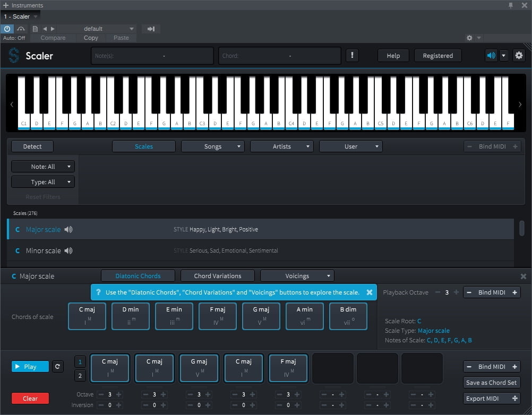Image resolution: width=532 pixels, height=415 pixels.
Task: Open the Artists dropdown
Action: tap(281, 146)
